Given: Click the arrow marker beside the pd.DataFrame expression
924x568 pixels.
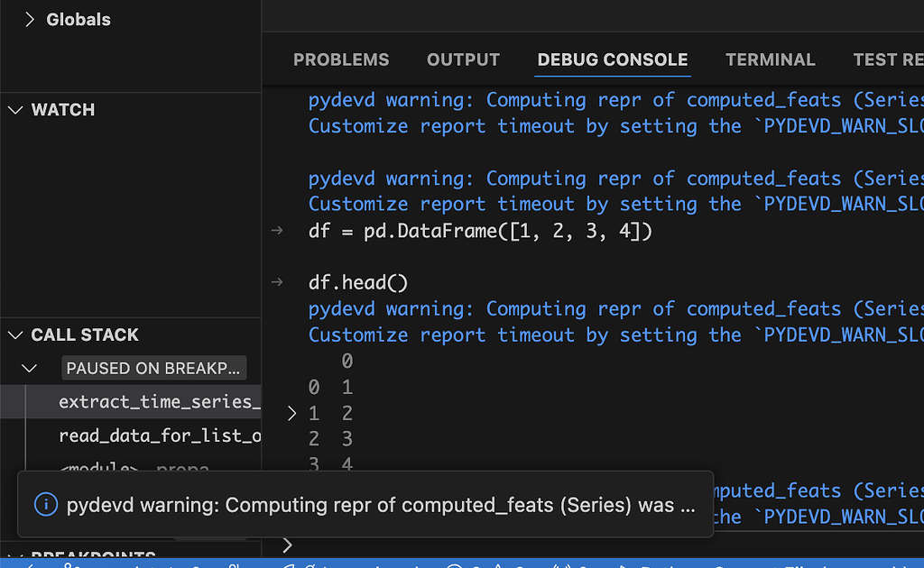Looking at the screenshot, I should coord(276,230).
